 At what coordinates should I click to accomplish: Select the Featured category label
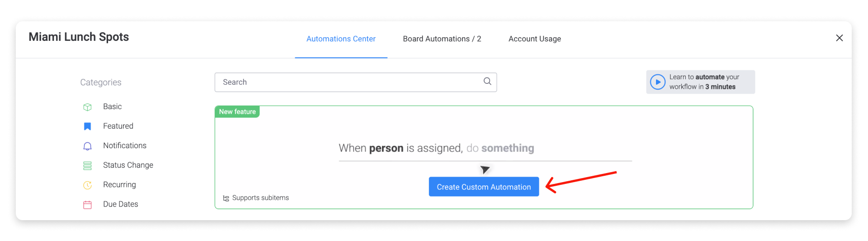pyautogui.click(x=118, y=126)
